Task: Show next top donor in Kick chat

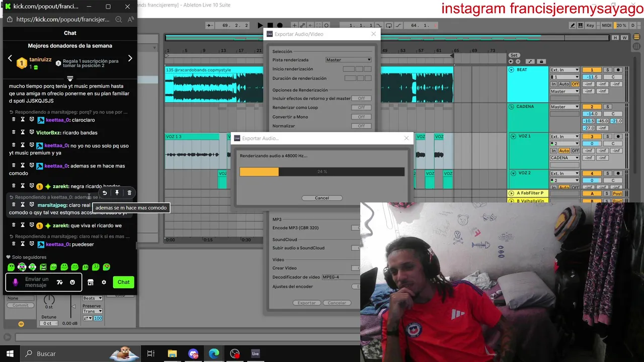Action: (x=130, y=58)
